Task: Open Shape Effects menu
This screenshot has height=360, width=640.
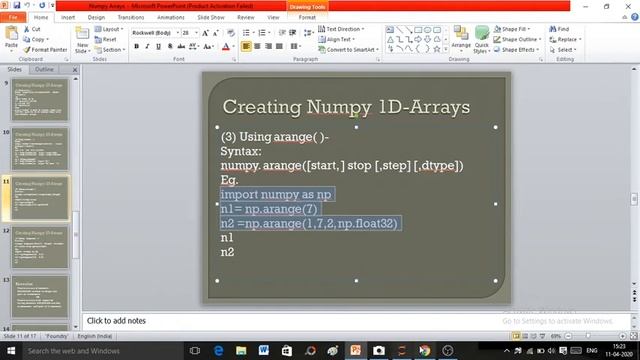Action: tap(516, 49)
